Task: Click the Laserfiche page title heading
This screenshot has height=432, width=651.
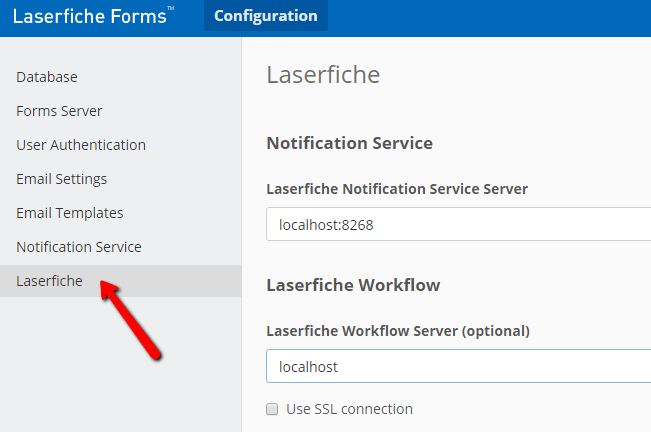Action: pos(323,75)
